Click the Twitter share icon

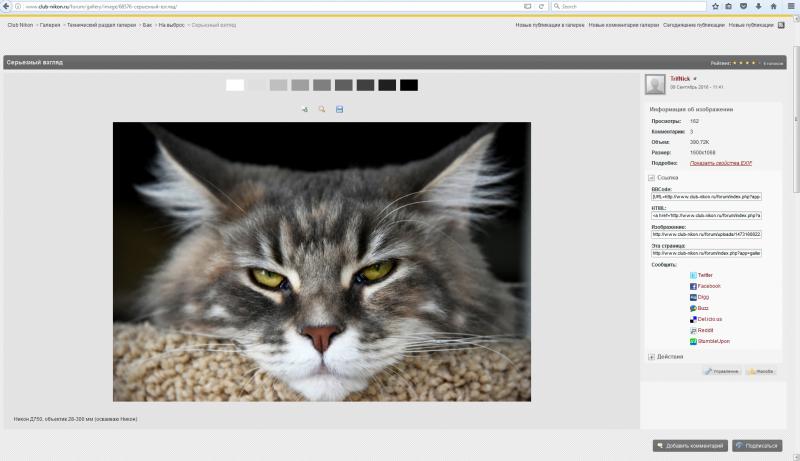(x=693, y=275)
